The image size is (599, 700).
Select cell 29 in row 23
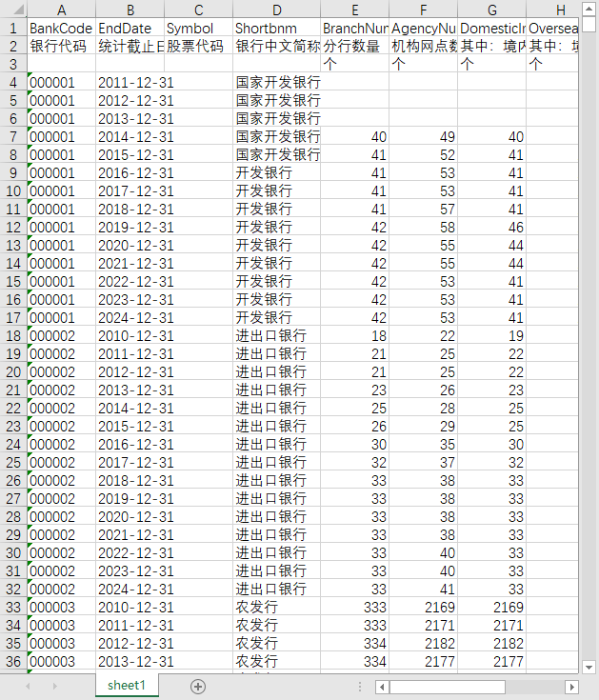(x=424, y=426)
